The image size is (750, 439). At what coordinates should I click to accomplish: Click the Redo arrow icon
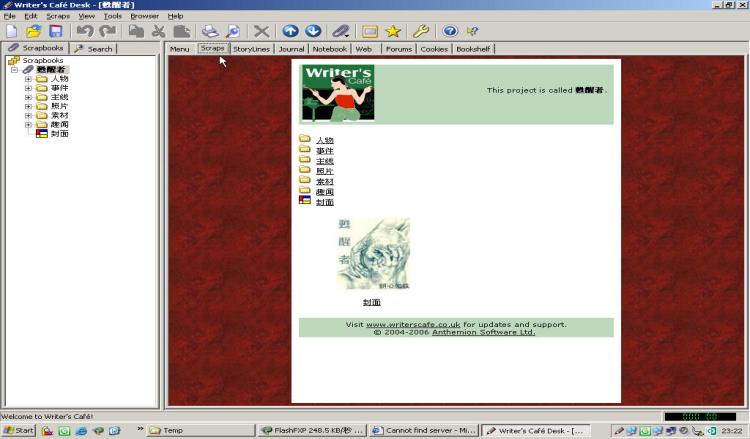tap(108, 32)
